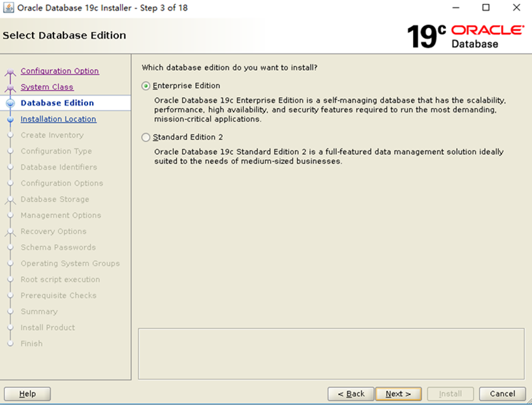The width and height of the screenshot is (532, 405).
Task: Minimize the installer window
Action: (456, 7)
